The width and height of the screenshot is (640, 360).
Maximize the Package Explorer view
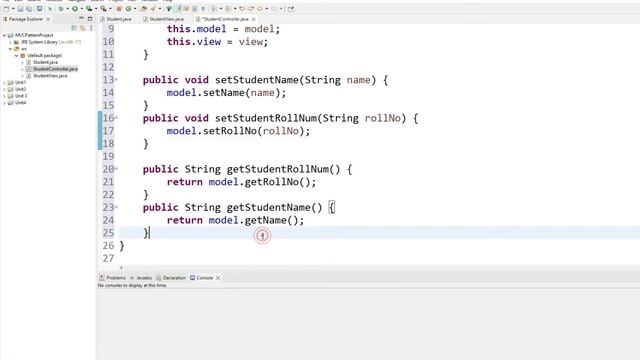tap(90, 19)
